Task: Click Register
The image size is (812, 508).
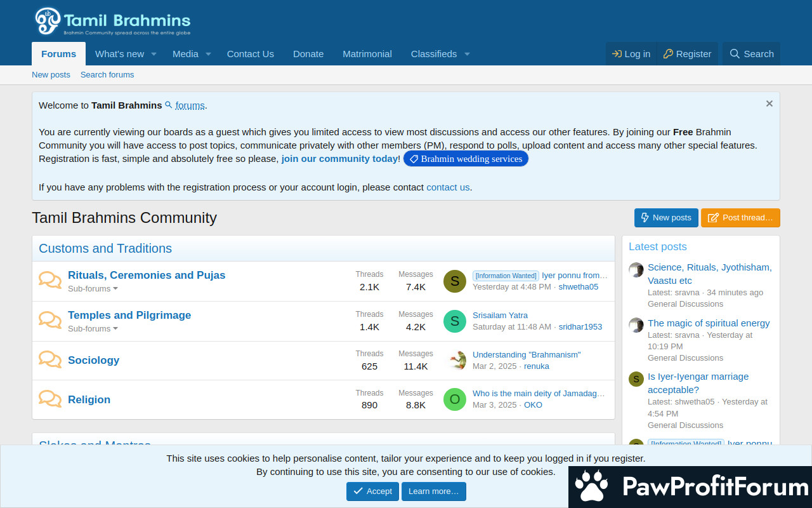Action: coord(688,54)
